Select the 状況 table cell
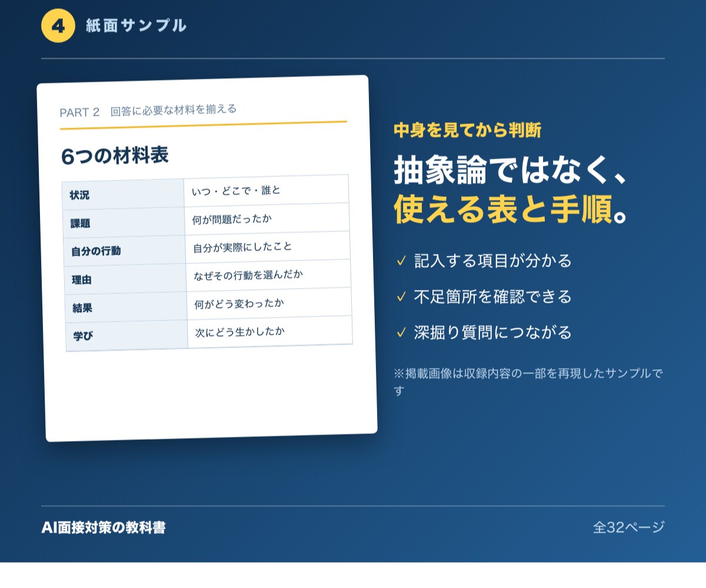The width and height of the screenshot is (706, 588). click(x=123, y=194)
